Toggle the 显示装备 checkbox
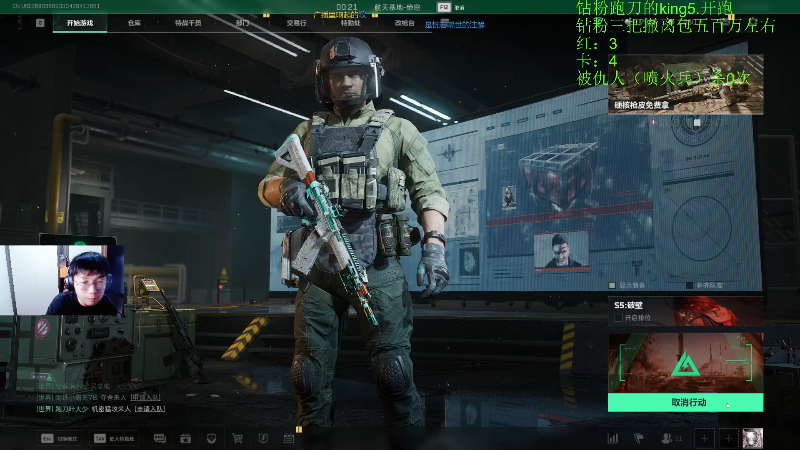This screenshot has height=450, width=800. tap(613, 285)
